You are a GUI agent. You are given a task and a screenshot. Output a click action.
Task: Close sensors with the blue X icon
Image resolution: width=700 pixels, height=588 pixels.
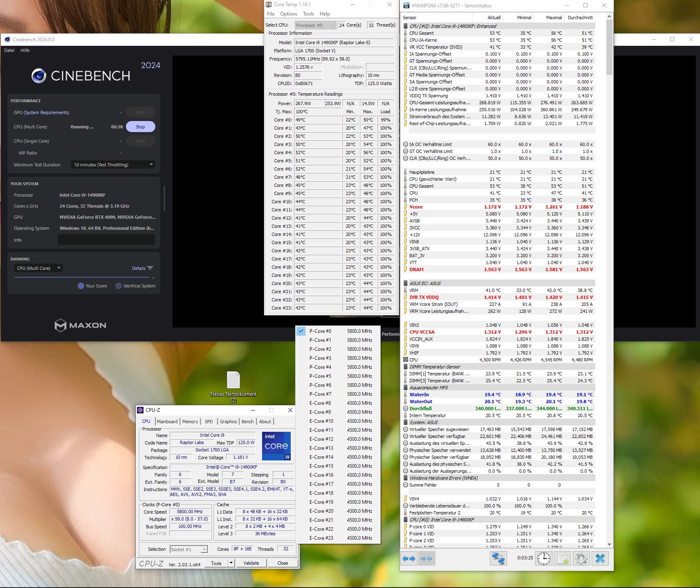pos(600,559)
